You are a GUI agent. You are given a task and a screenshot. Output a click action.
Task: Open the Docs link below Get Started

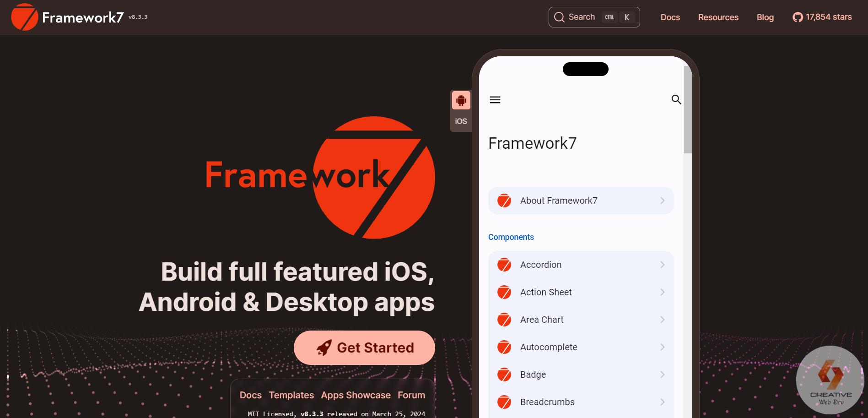coord(251,395)
